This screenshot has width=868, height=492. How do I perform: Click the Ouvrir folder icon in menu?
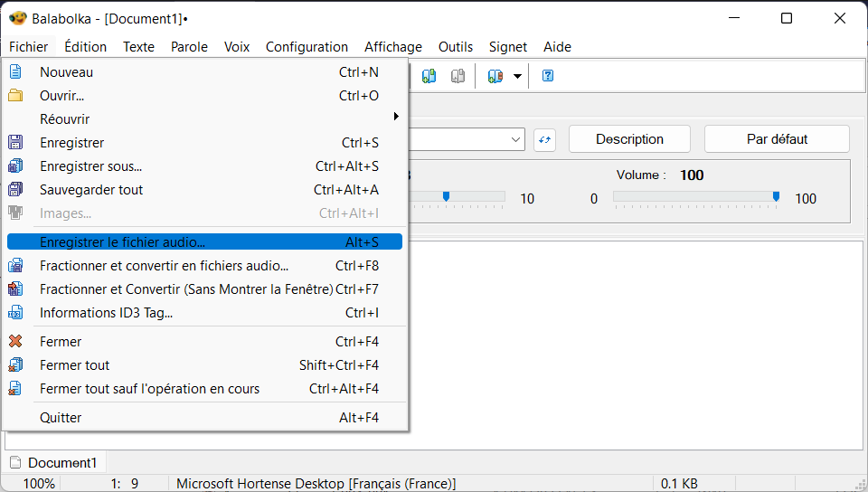tap(15, 96)
